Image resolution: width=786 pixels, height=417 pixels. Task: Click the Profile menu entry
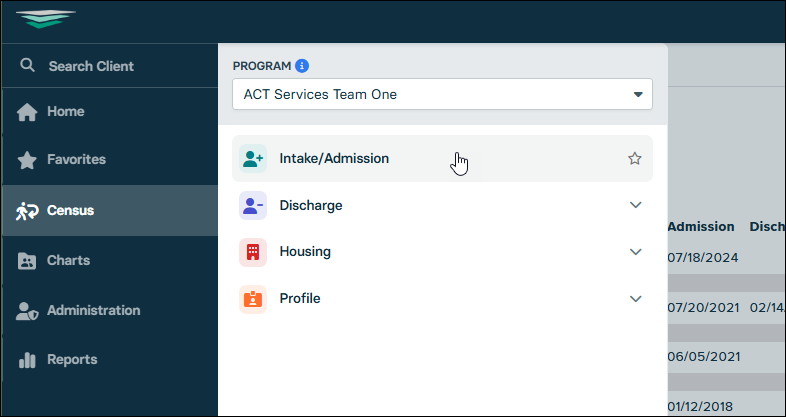(x=300, y=298)
